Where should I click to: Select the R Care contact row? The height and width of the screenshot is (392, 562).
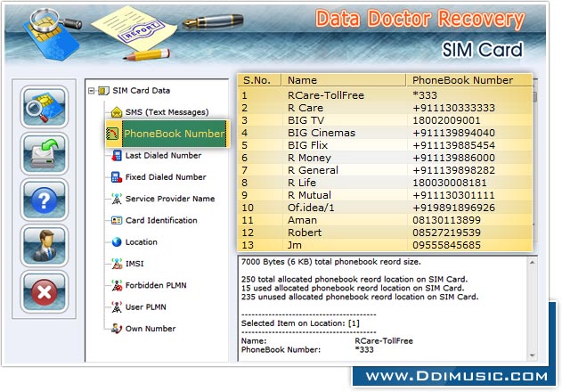click(x=386, y=108)
